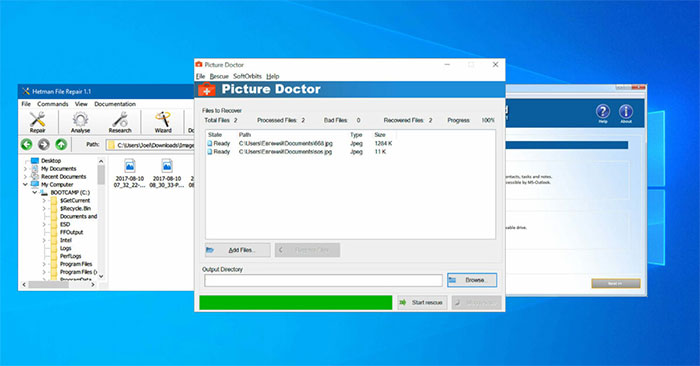
Task: Click the scroll-down arrow of Hetman tree scrollbar
Action: (x=101, y=276)
